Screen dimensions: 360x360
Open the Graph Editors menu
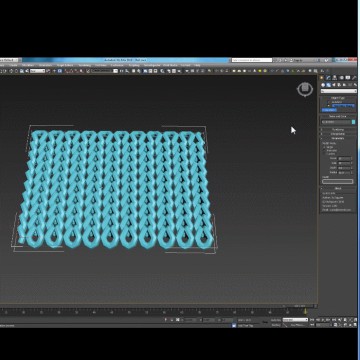[65, 65]
